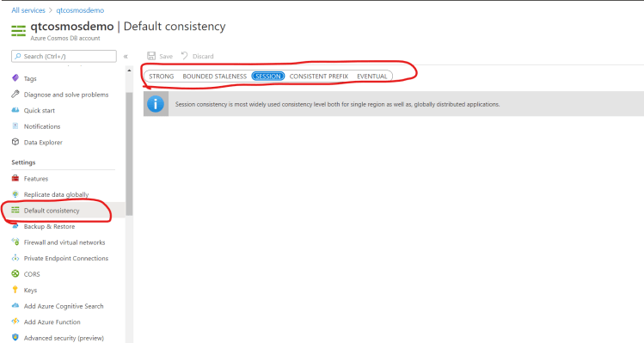Open Replicate data globally
Image resolution: width=644 pixels, height=343 pixels.
point(56,194)
